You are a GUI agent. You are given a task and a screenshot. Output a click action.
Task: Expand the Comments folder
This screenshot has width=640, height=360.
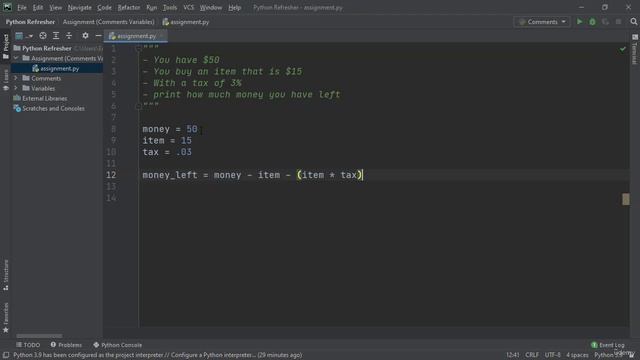16,78
